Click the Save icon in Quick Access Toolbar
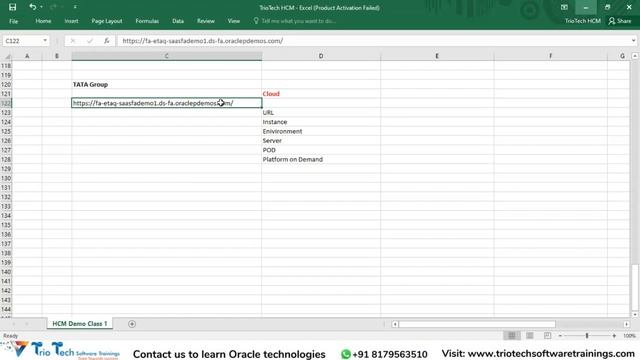 point(12,7)
